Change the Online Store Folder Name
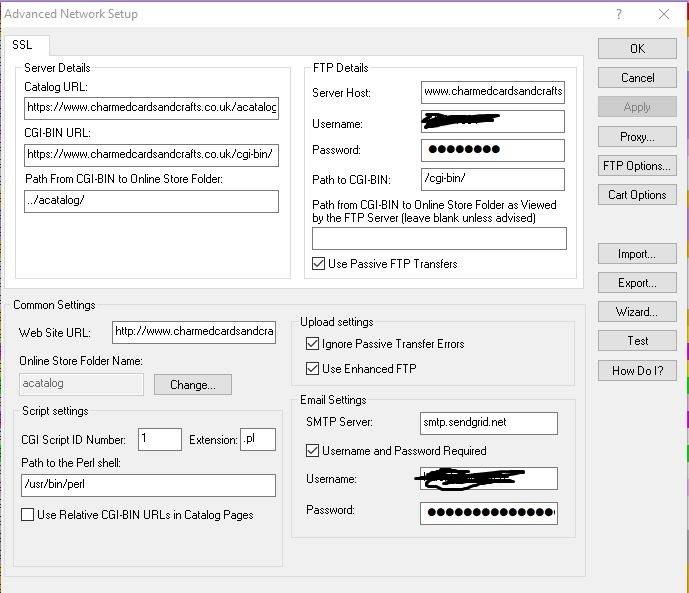This screenshot has width=689, height=593. [x=192, y=385]
